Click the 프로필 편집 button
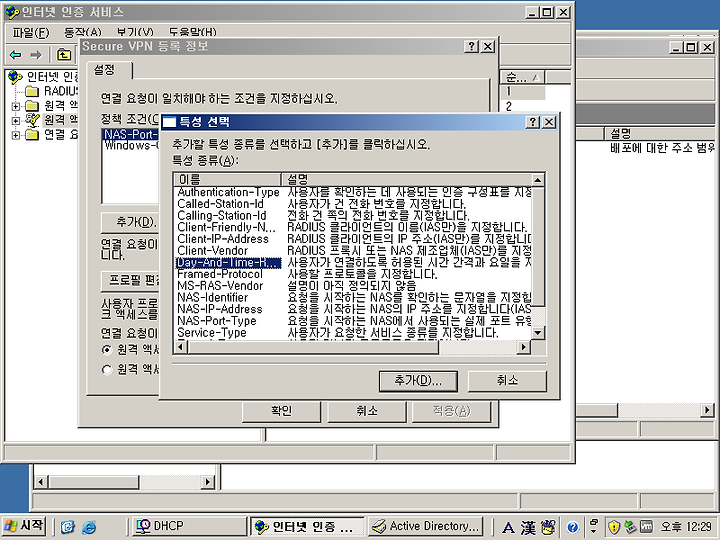This screenshot has width=720, height=540. (x=130, y=281)
